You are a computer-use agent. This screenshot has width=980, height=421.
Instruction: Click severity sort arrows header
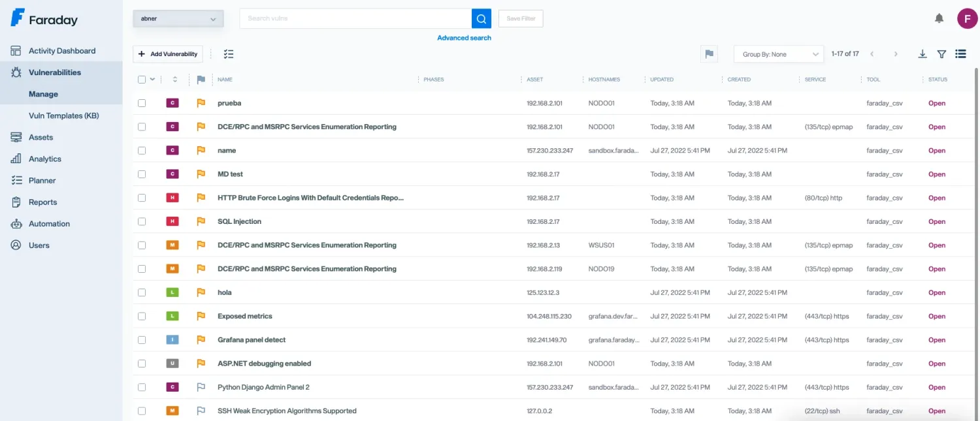click(x=174, y=80)
